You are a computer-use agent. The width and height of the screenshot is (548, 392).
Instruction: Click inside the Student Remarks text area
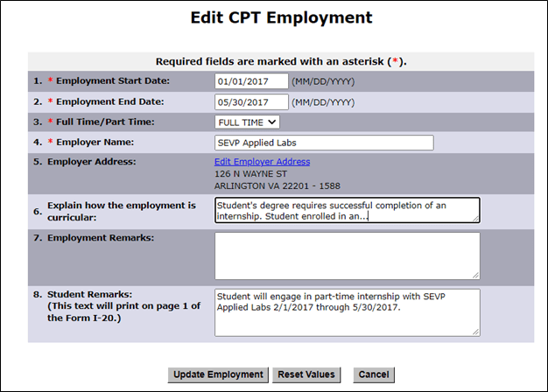point(346,311)
